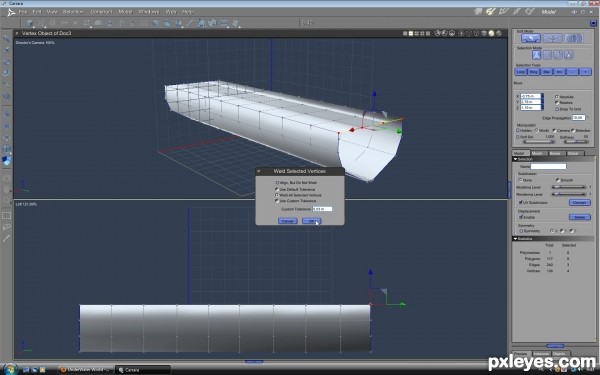
Task: Collapse the Statistics section
Action: [515, 239]
